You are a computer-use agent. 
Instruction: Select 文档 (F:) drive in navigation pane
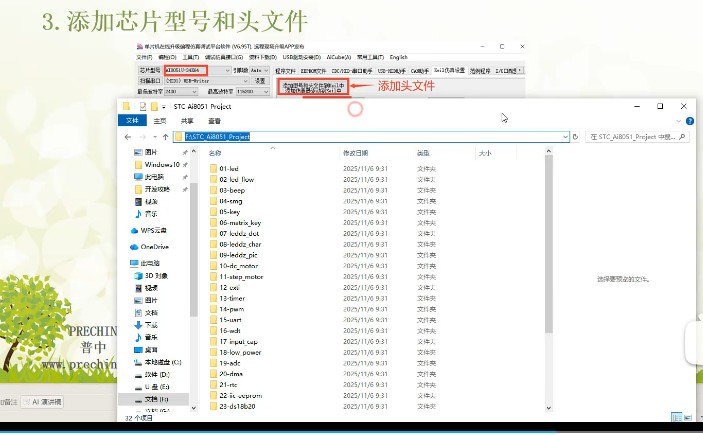(x=151, y=399)
